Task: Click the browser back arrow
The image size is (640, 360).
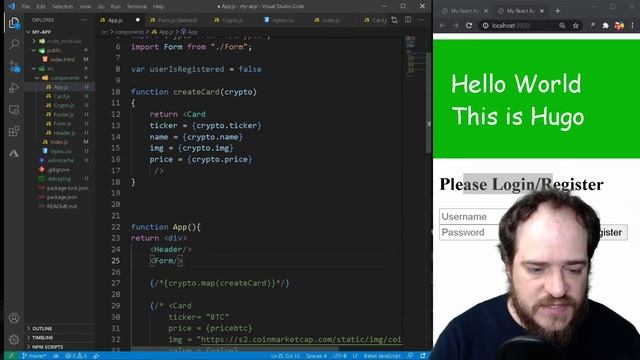Action: click(442, 26)
